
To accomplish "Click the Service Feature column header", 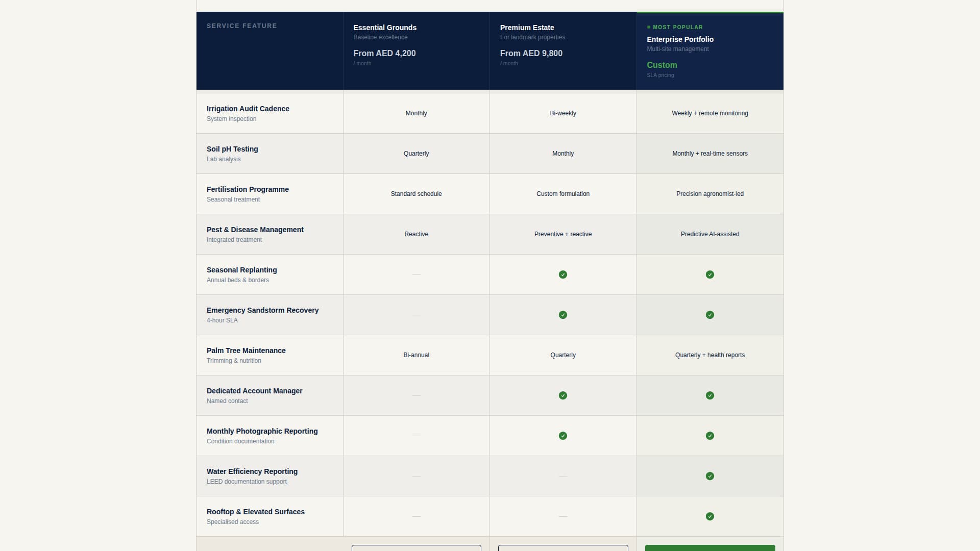I will [x=242, y=26].
